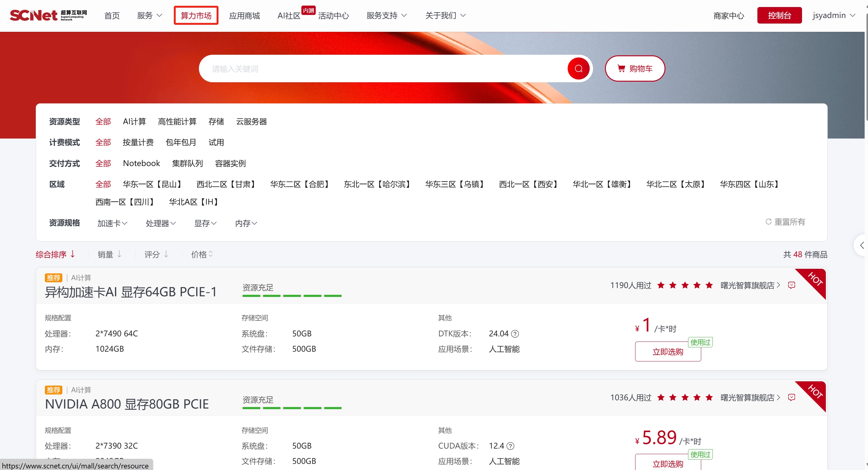The width and height of the screenshot is (868, 470).
Task: Expand the side panel arrow on the right edge
Action: coord(862,246)
